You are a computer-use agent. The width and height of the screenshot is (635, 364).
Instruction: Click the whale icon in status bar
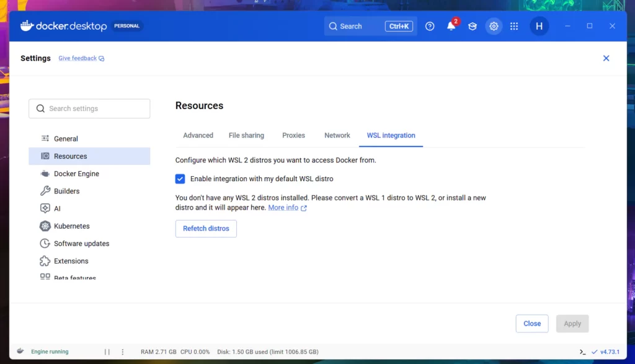point(20,351)
